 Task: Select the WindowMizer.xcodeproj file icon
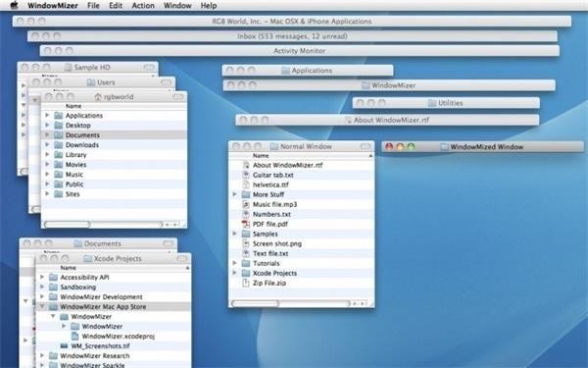click(x=75, y=336)
